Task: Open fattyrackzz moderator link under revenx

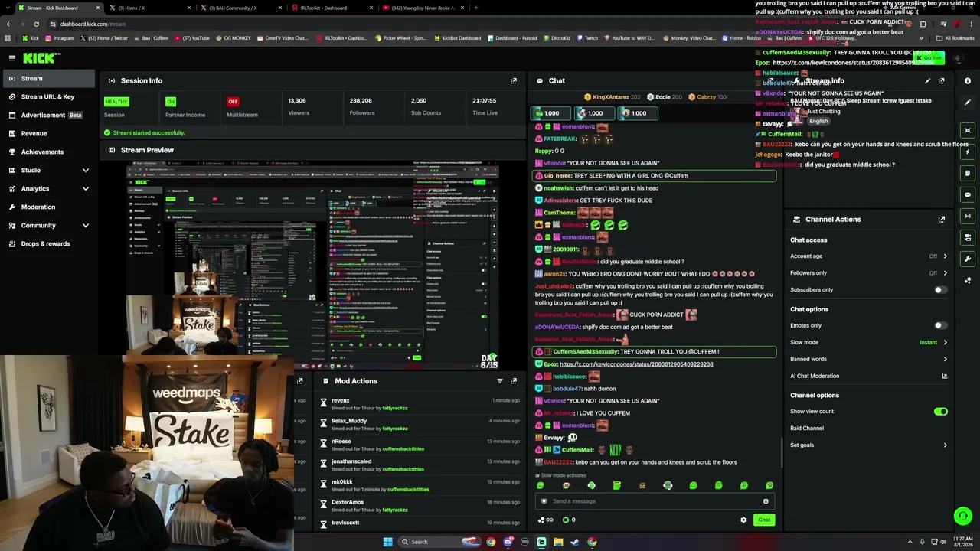Action: 395,408
